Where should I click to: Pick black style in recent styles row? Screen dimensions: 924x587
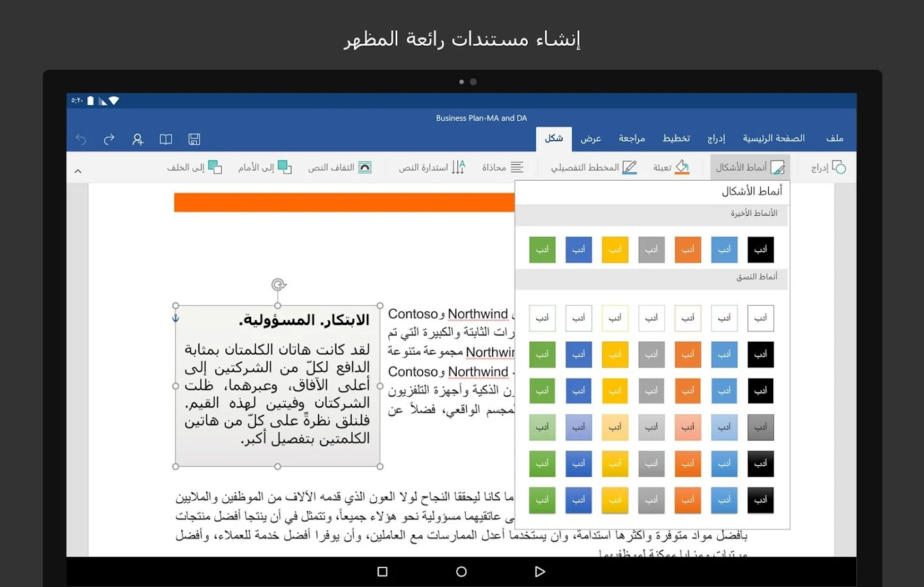click(761, 250)
